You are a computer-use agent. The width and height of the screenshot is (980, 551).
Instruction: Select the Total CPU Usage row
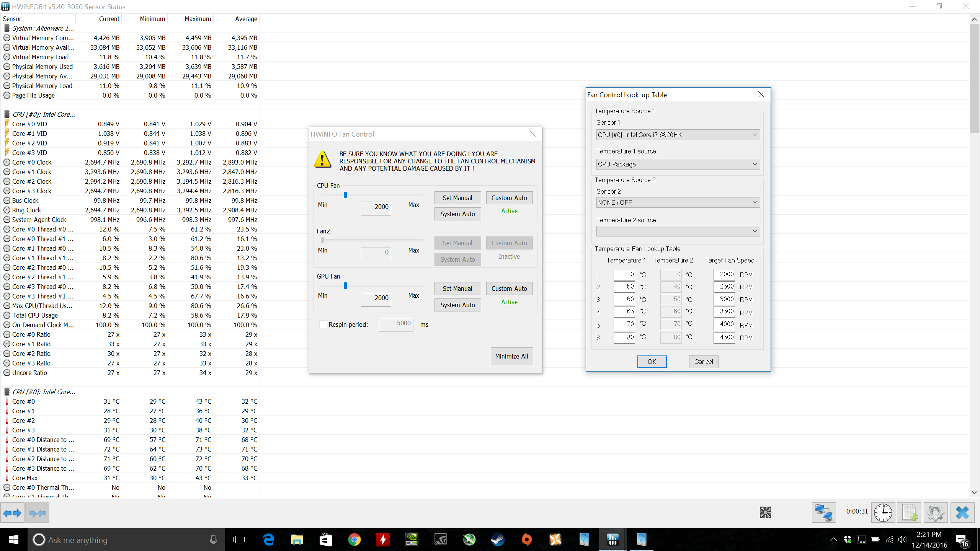coord(130,315)
